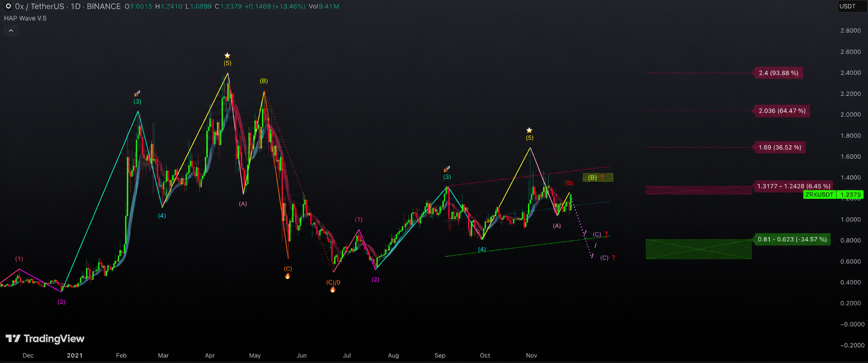Select the green support zone rectangle
The width and height of the screenshot is (868, 363).
coord(698,249)
